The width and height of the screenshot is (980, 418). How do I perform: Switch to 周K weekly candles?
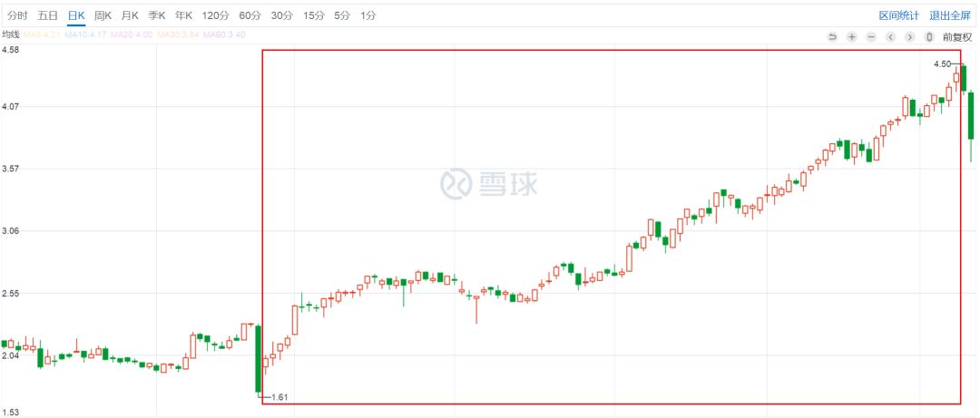(x=103, y=15)
